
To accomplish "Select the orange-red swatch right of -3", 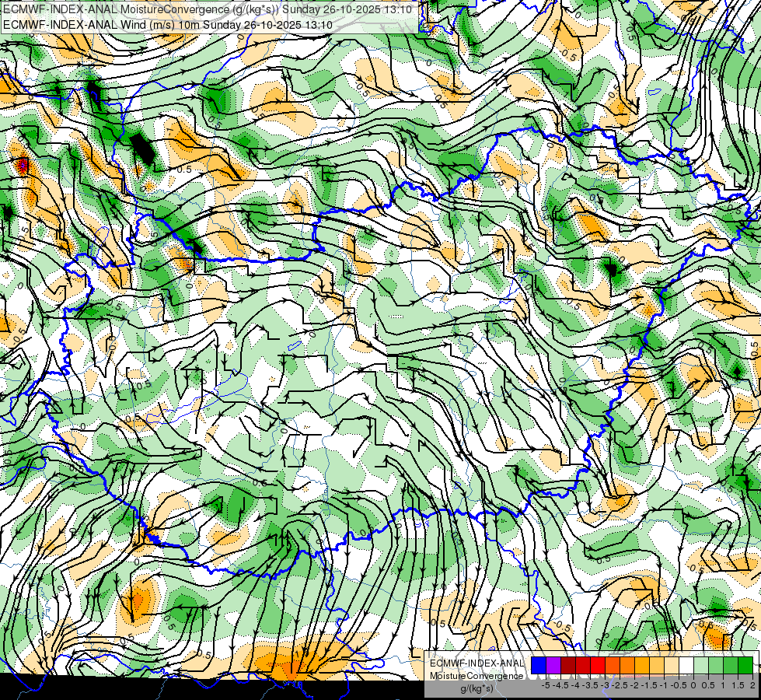I will pyautogui.click(x=613, y=666).
